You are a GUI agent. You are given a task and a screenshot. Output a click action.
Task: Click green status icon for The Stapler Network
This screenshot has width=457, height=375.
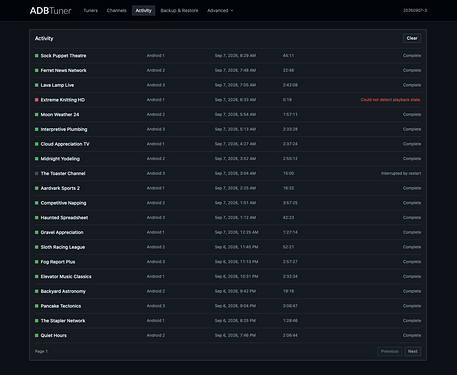click(37, 321)
